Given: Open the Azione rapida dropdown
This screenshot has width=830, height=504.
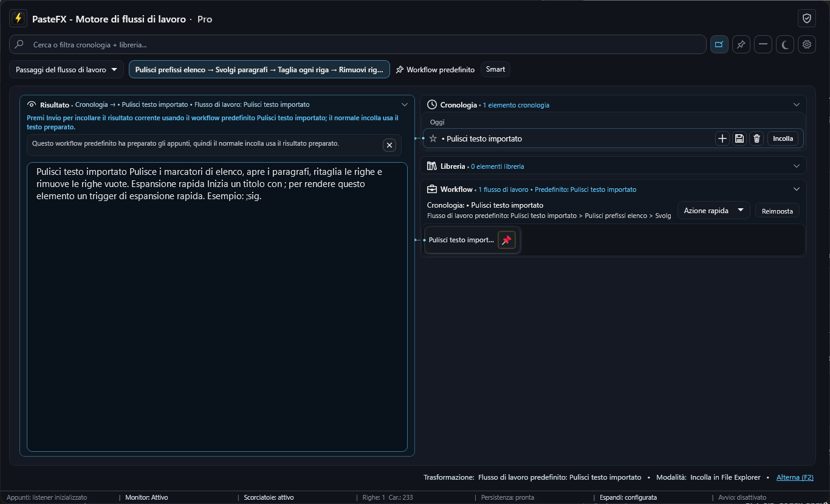Looking at the screenshot, I should point(714,211).
